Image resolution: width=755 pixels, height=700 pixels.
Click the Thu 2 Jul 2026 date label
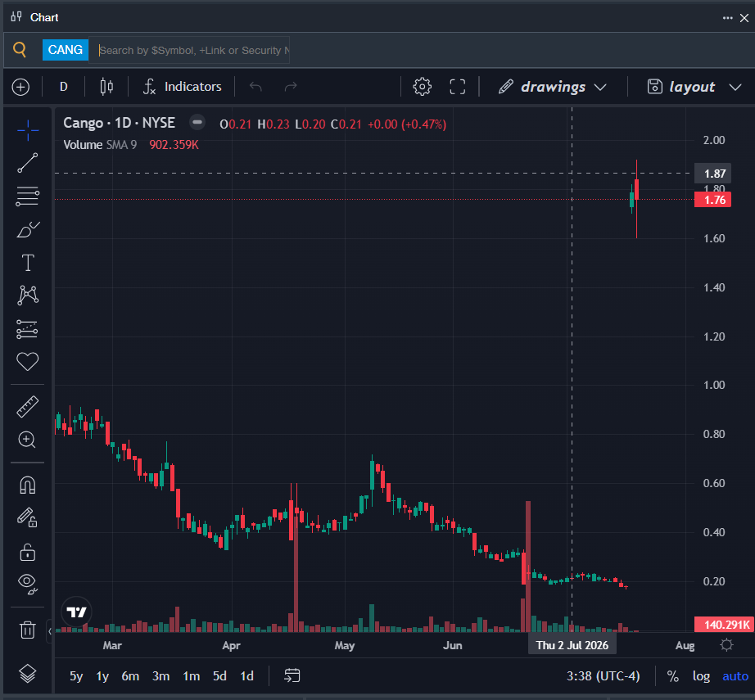[572, 645]
